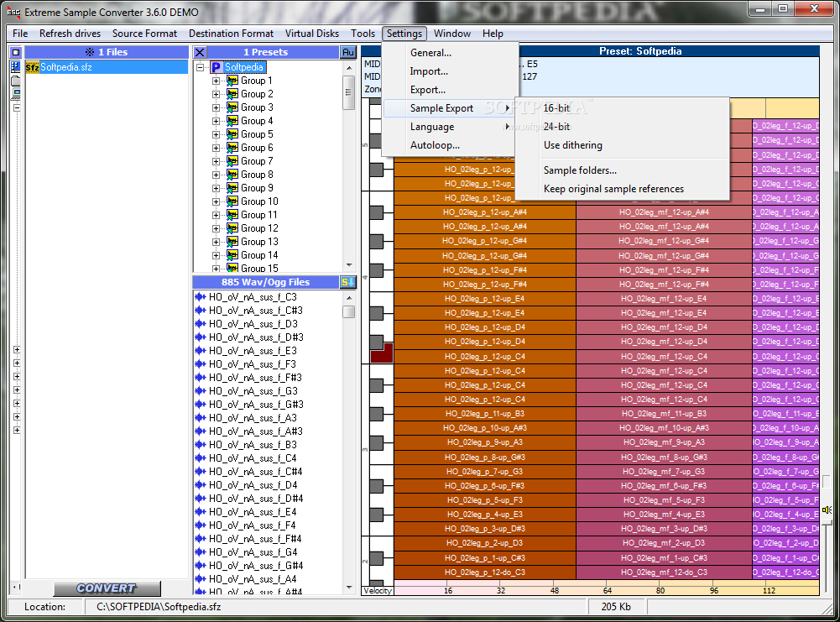Click the CONVERT button
Viewport: 840px width, 622px height.
click(107, 588)
